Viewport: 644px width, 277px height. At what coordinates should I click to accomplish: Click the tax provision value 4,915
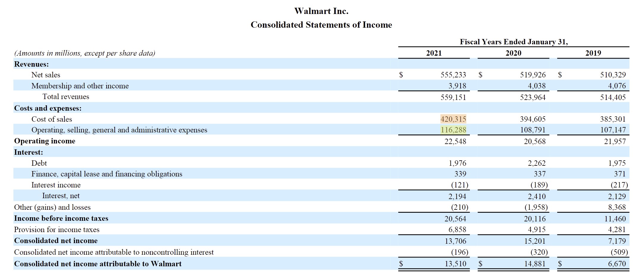tap(537, 229)
